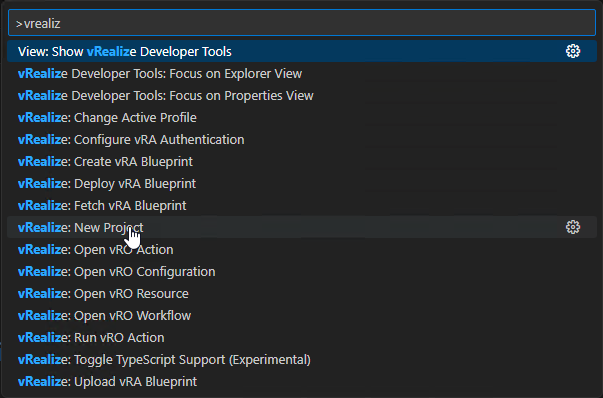Viewport: 603px width, 398px height.
Task: Select vRealize: Open vRO Workflow
Action: [302, 315]
